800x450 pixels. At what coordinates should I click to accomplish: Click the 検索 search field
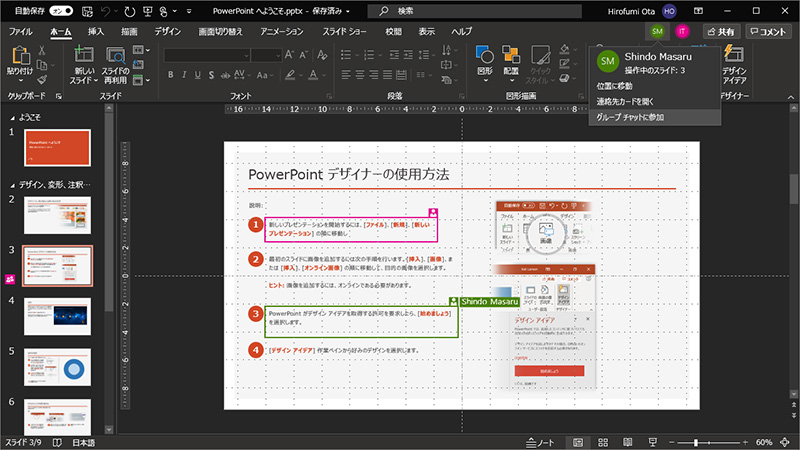(474, 11)
